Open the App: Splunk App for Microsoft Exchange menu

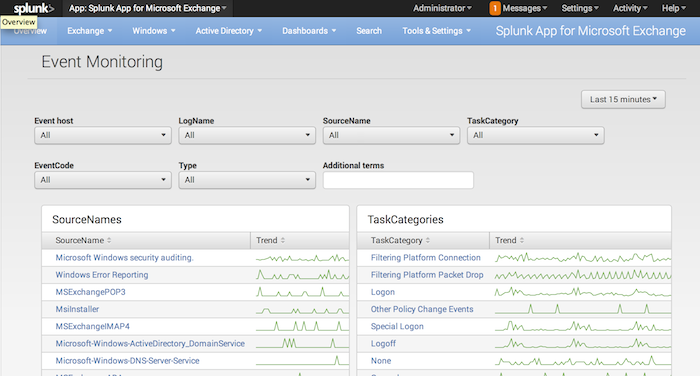pyautogui.click(x=148, y=8)
